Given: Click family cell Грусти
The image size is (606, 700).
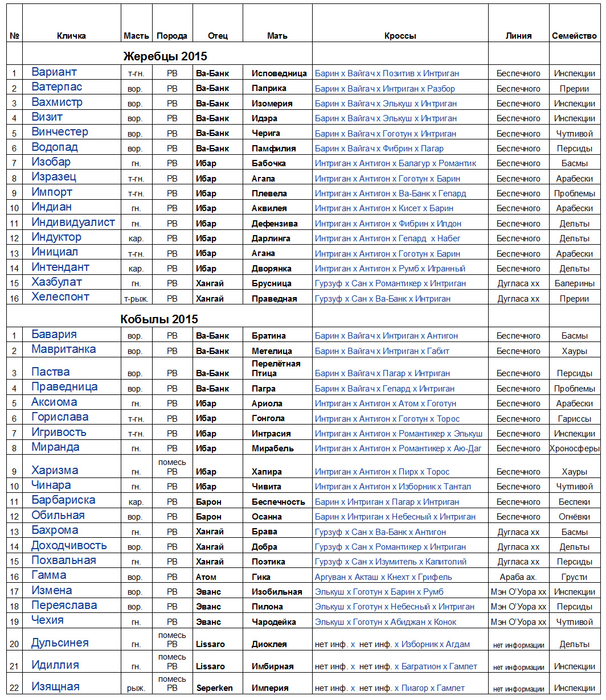Looking at the screenshot, I should click(x=574, y=577).
